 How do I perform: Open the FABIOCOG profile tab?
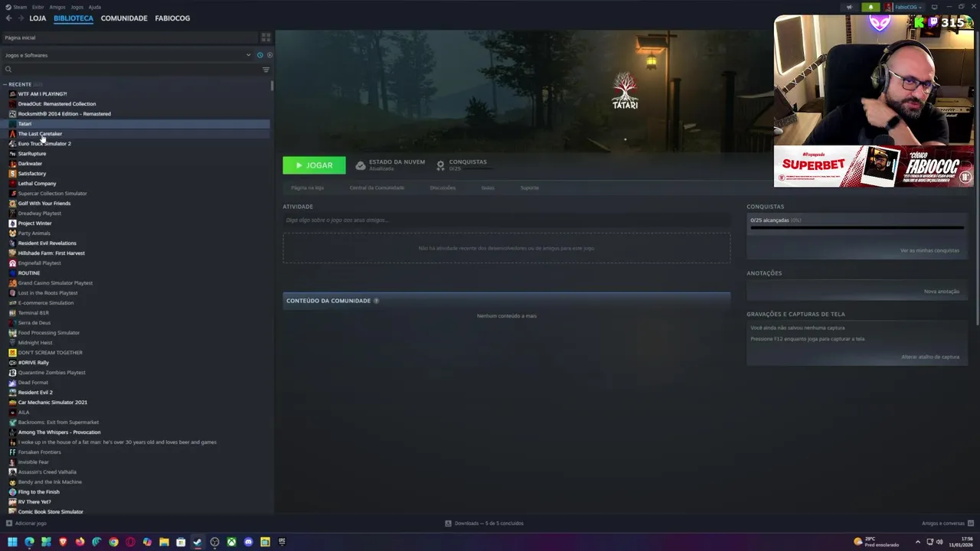point(172,18)
